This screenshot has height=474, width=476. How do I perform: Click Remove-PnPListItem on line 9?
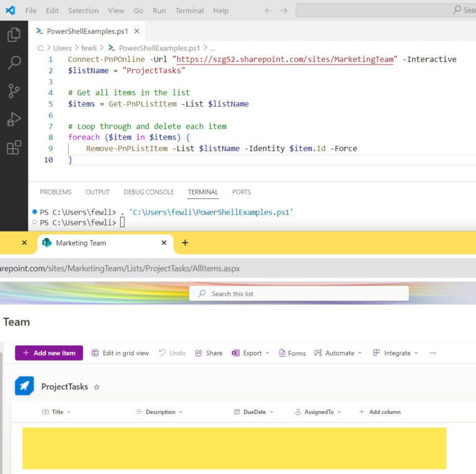tap(126, 148)
